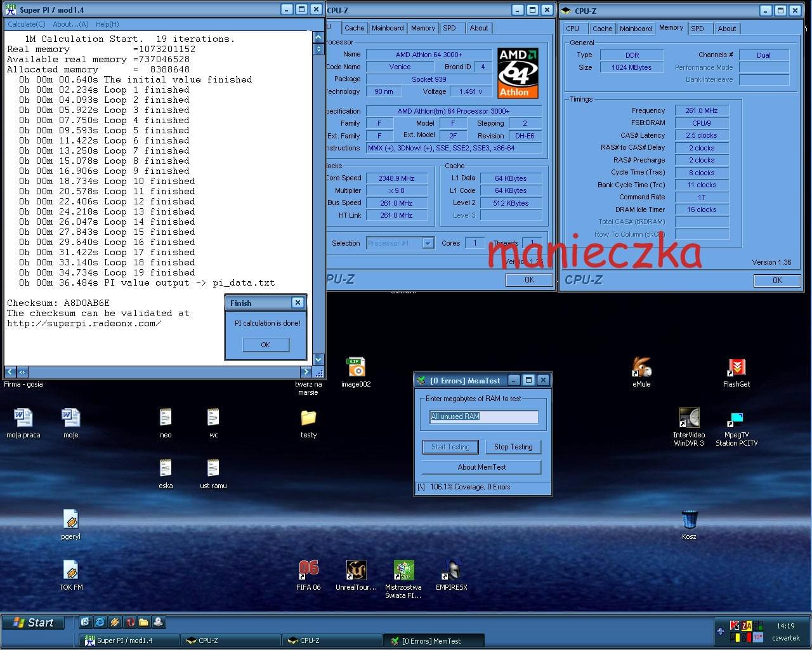Open the pgeryl playlist file icon

[70, 524]
